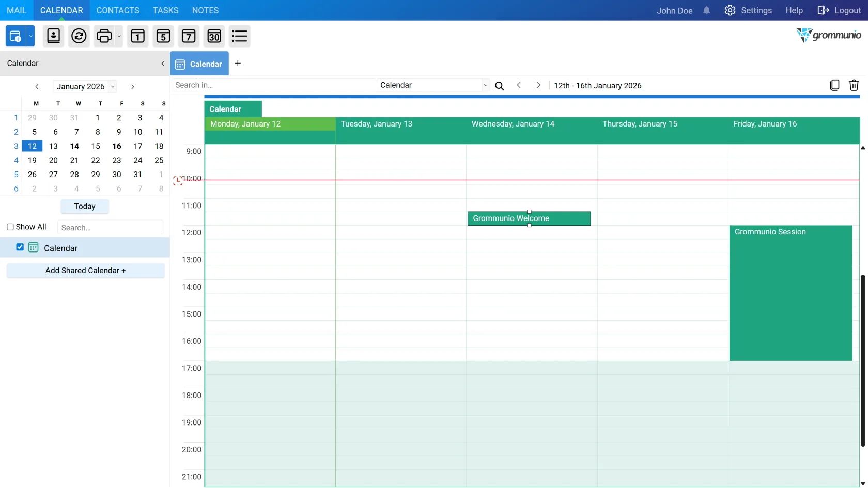Screen dimensions: 868x488
Task: Go to the Mail tab
Action: click(17, 10)
